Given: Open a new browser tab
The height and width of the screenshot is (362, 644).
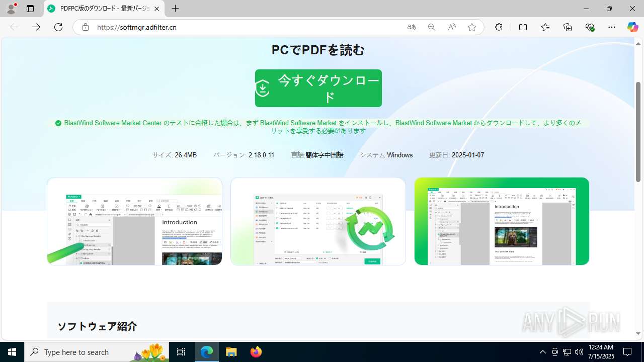Looking at the screenshot, I should point(175,9).
